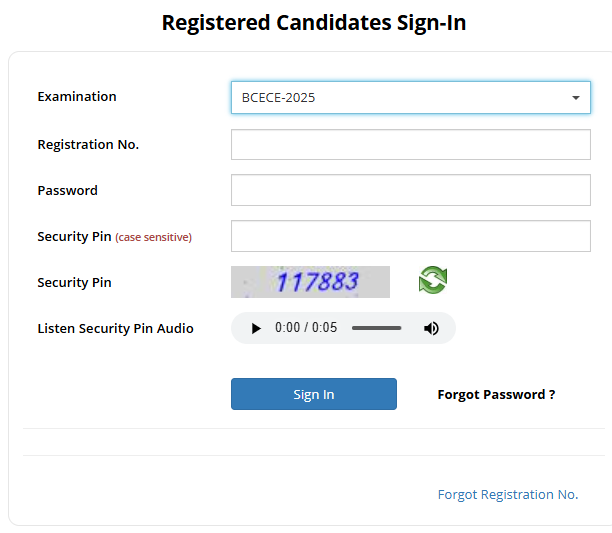This screenshot has width=612, height=533.
Task: Refresh the security pin captcha icon
Action: click(x=432, y=280)
